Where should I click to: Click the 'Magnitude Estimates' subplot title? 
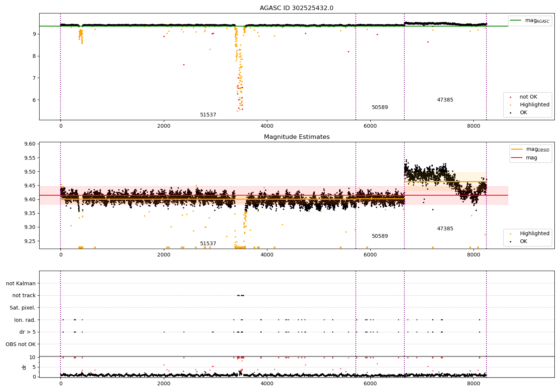[297, 137]
